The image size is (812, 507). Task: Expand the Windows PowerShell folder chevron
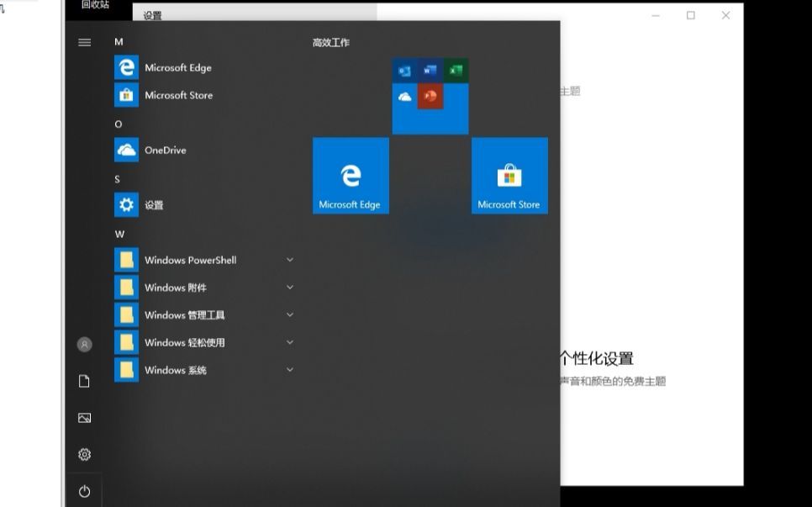[290, 260]
